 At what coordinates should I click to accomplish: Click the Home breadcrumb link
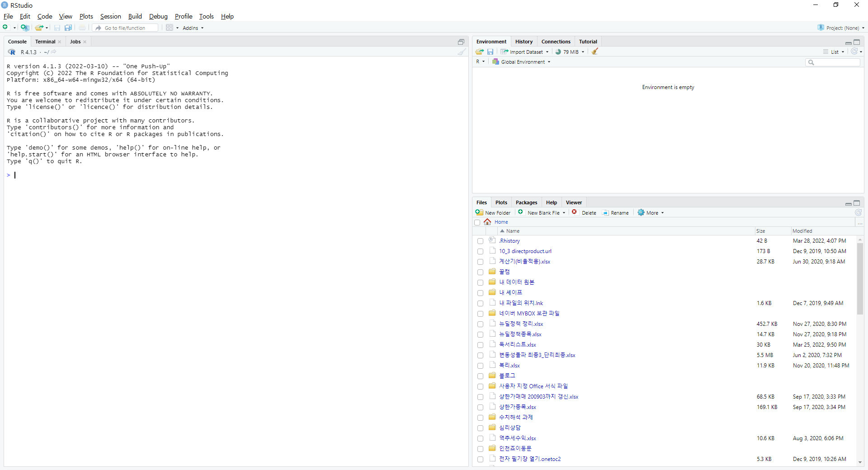tap(501, 222)
